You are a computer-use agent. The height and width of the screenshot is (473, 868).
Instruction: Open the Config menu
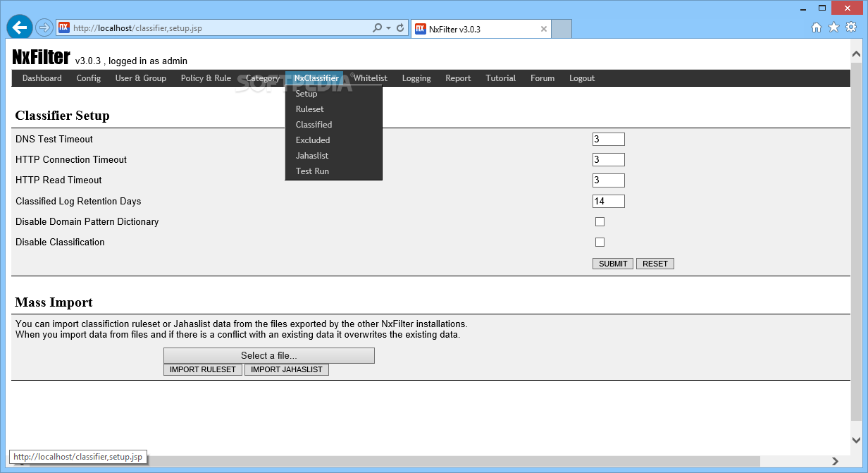pos(89,78)
